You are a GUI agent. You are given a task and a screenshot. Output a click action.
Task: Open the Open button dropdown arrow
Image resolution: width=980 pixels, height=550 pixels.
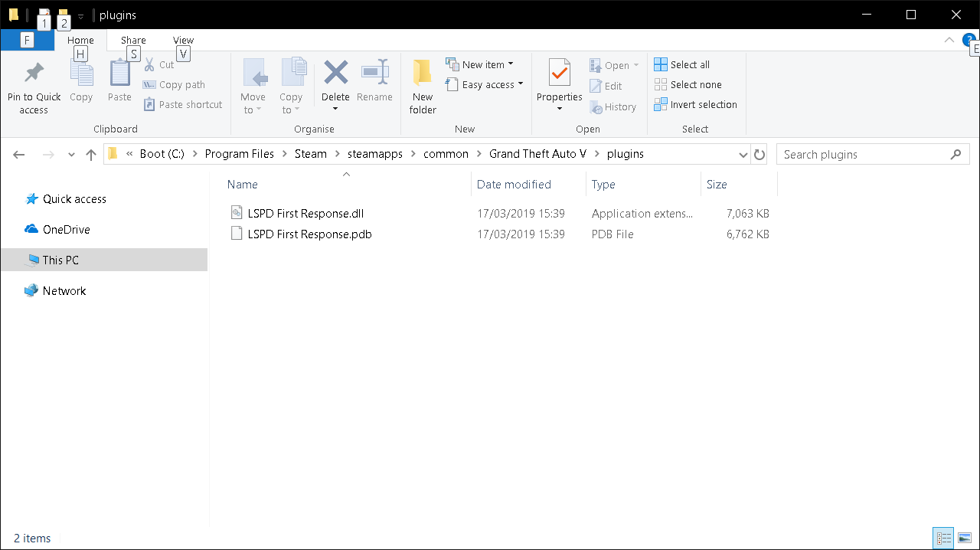[636, 65]
